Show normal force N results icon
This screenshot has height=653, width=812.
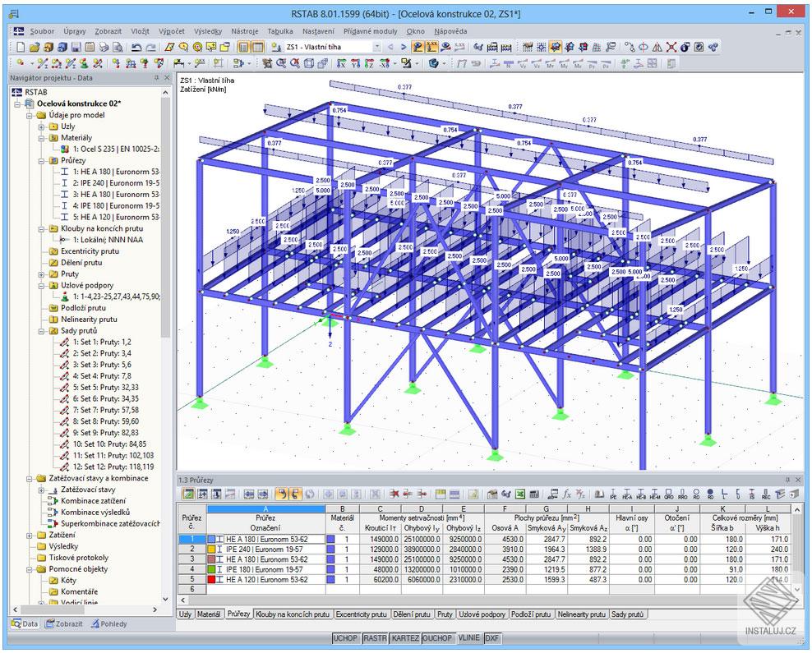[x=509, y=63]
